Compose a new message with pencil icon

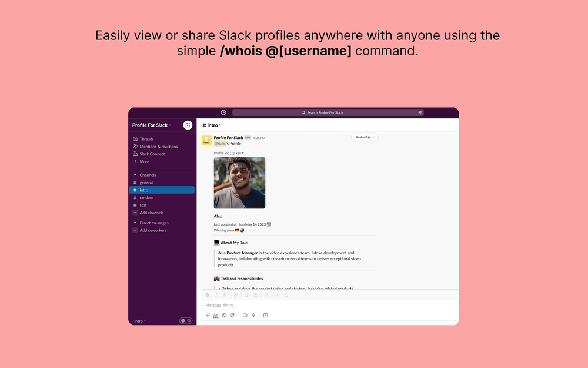coord(188,125)
